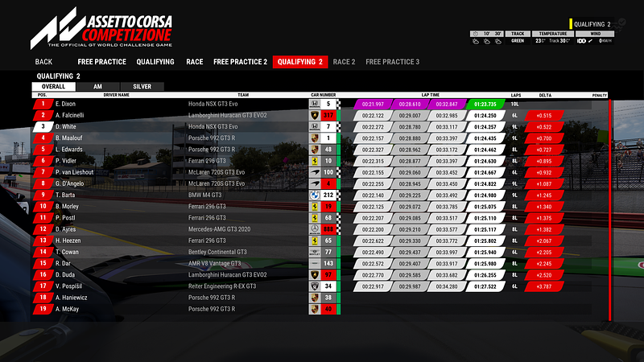
Task: Click lap time 01:27.522
Action: [x=485, y=286]
